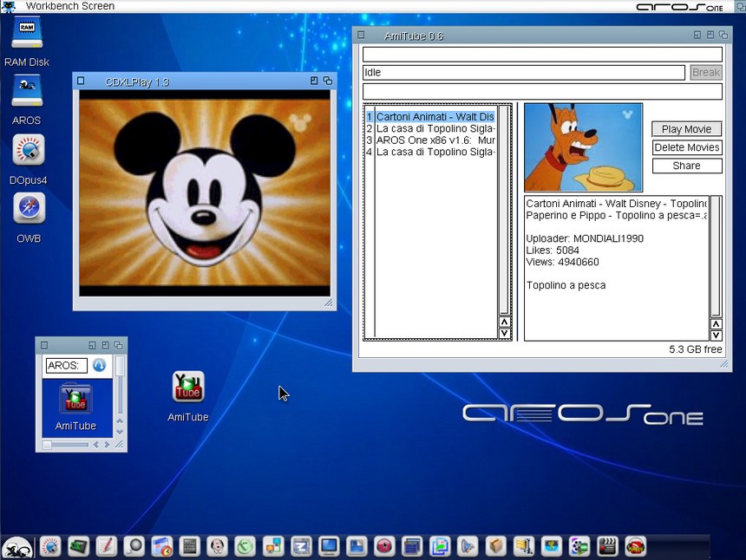Click the notepad with pencil dock icon
Viewport: 746px width, 560px height.
click(x=106, y=546)
